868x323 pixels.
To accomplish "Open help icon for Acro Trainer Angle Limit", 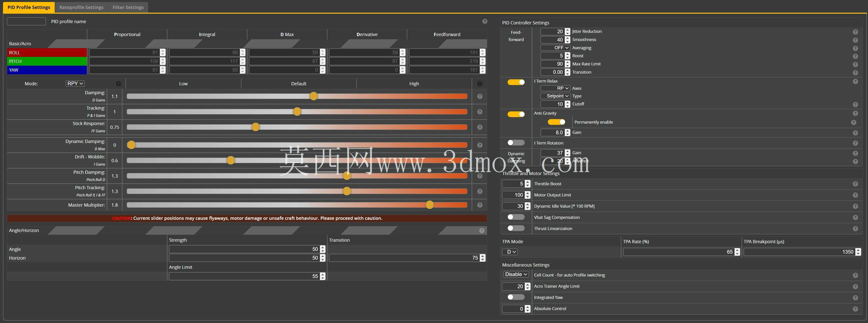I will click(855, 287).
